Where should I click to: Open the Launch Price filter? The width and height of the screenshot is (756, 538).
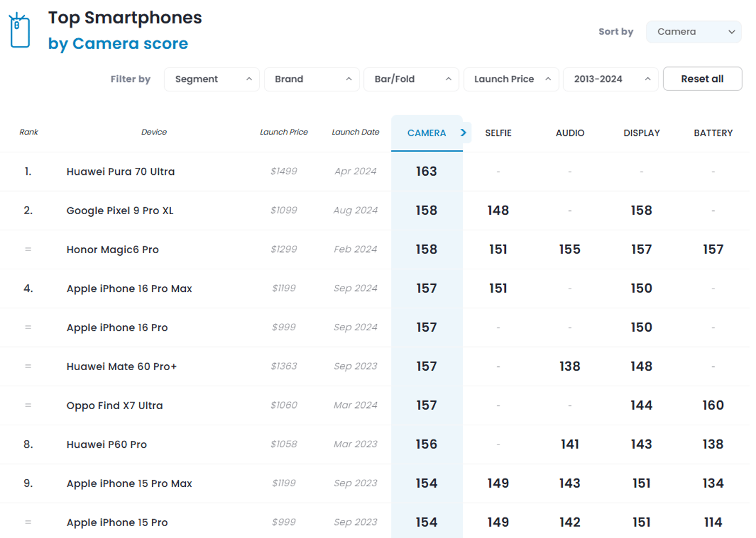tap(511, 79)
